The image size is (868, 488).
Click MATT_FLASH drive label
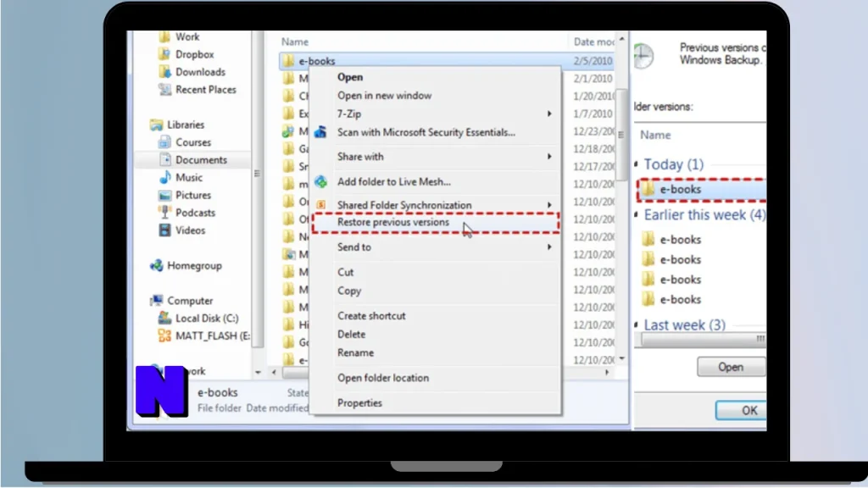[213, 335]
